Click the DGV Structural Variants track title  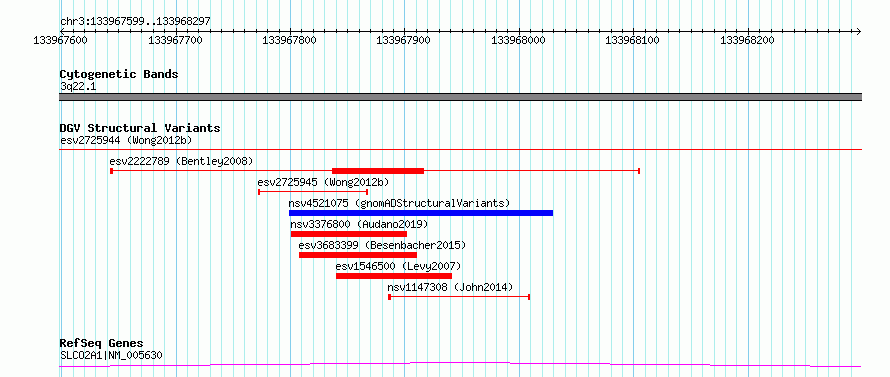pos(140,128)
